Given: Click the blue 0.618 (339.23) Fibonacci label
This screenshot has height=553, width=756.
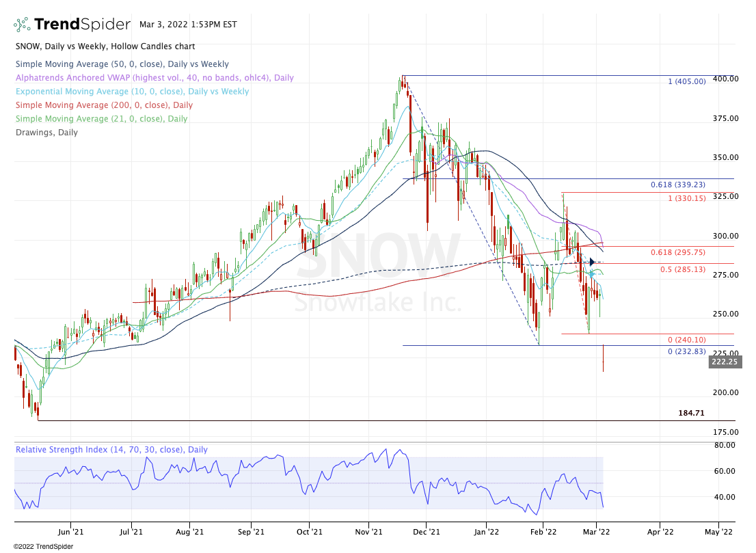Looking at the screenshot, I should tap(678, 185).
